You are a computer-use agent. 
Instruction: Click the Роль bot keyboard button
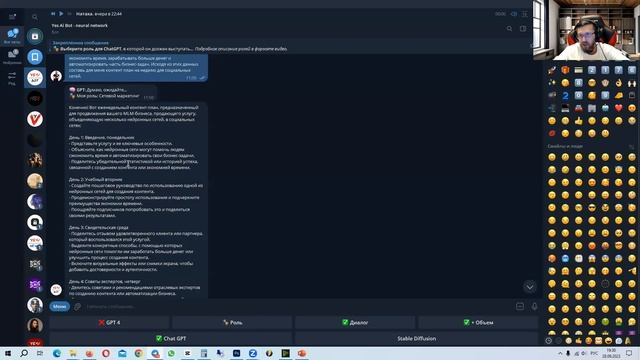pos(232,322)
